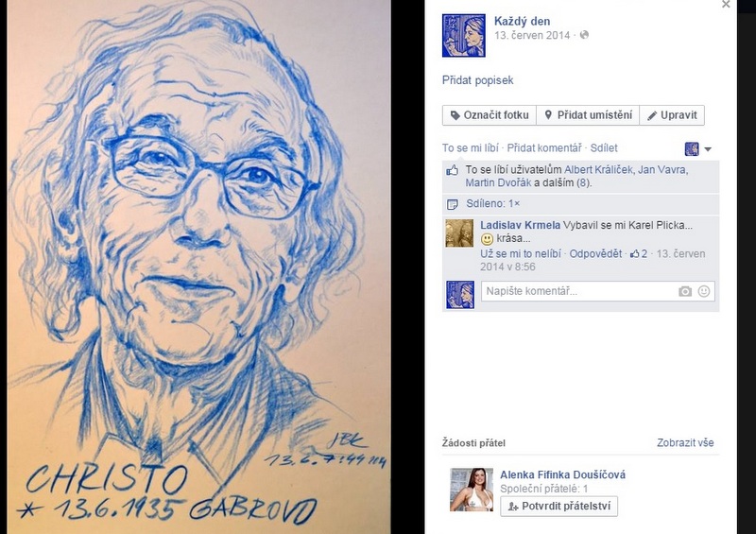Confirm friendship with Potvrdit přátelství button

click(558, 507)
